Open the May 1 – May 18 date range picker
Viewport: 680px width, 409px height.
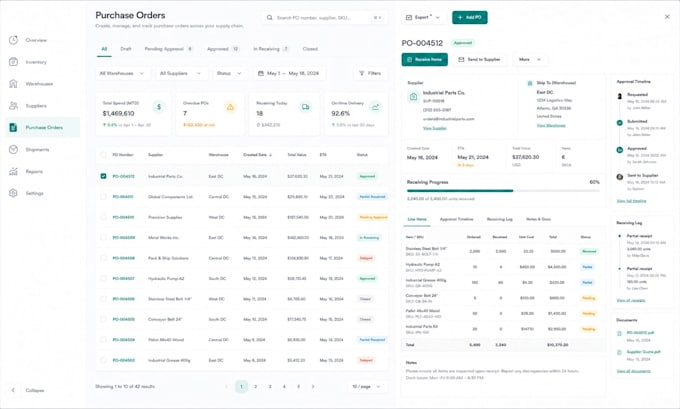tap(289, 73)
